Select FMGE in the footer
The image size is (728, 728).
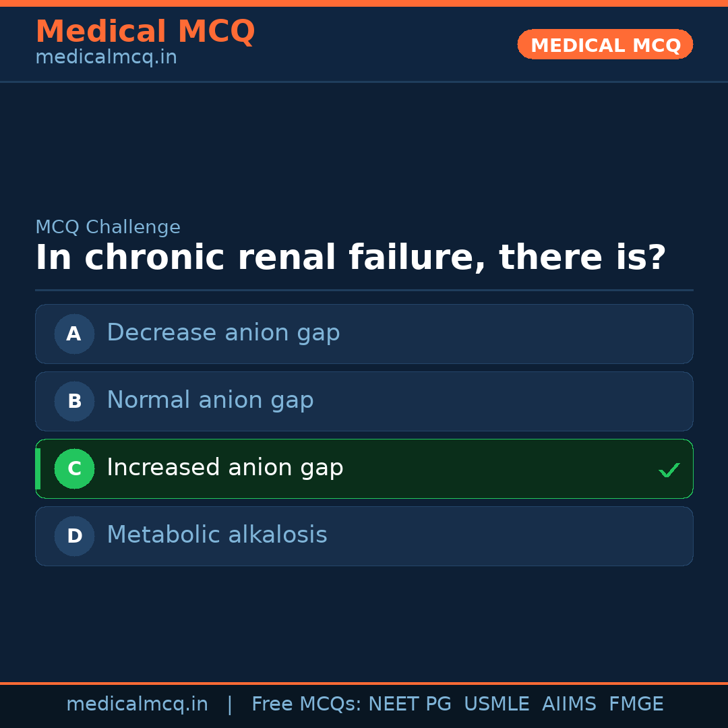(636, 704)
